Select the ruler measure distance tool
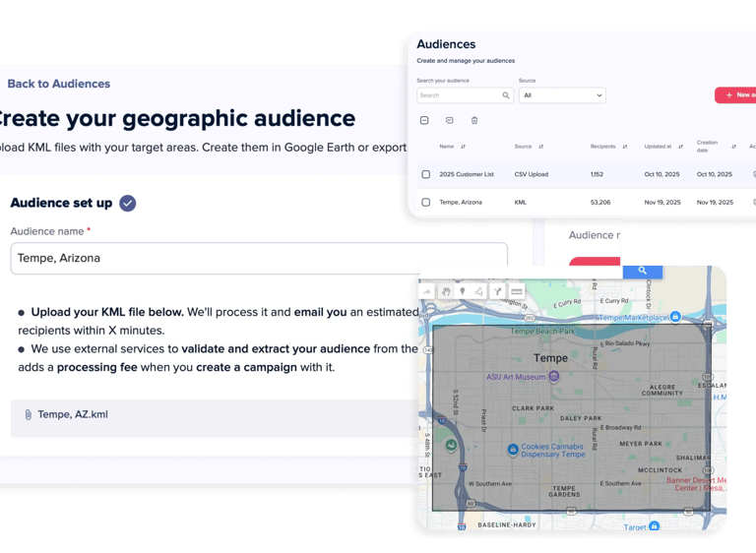Screen dimensions: 756x553 point(517,291)
